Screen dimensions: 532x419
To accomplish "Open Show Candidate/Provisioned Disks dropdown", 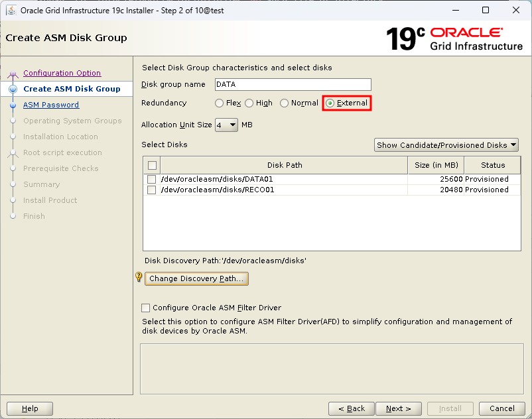I will (x=446, y=145).
